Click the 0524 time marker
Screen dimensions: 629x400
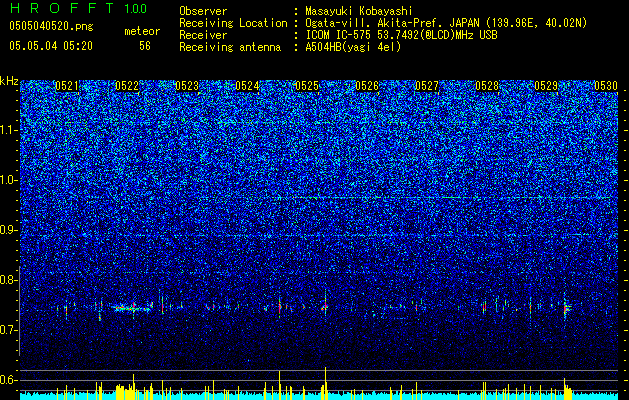[247, 86]
